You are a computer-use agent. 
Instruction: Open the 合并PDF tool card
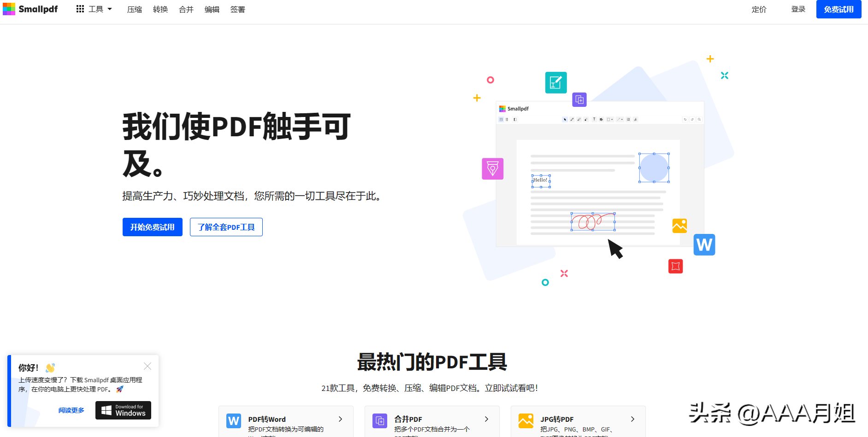432,421
